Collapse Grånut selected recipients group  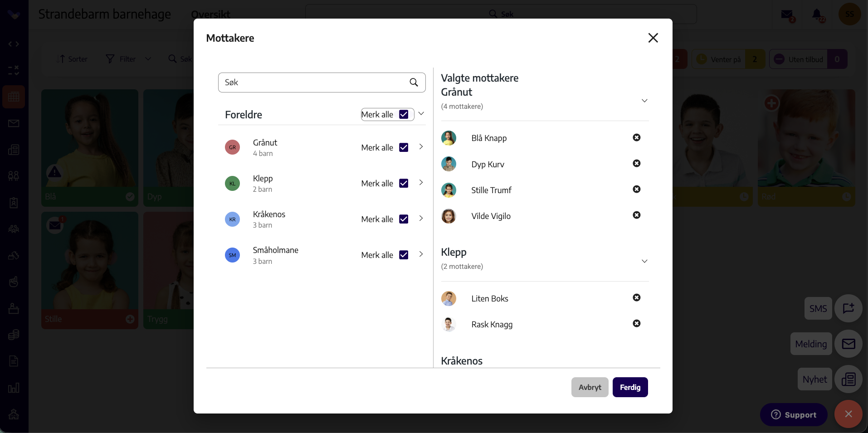pyautogui.click(x=644, y=101)
